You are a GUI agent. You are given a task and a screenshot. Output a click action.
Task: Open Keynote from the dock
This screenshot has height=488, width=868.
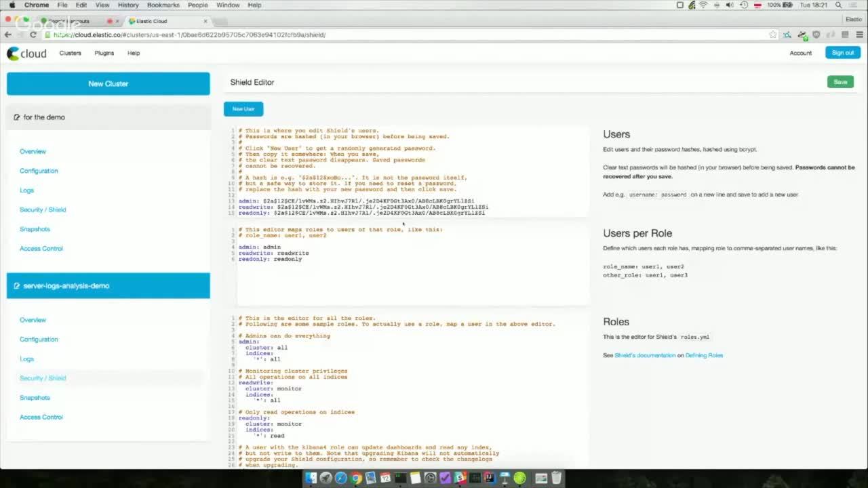coord(505,478)
